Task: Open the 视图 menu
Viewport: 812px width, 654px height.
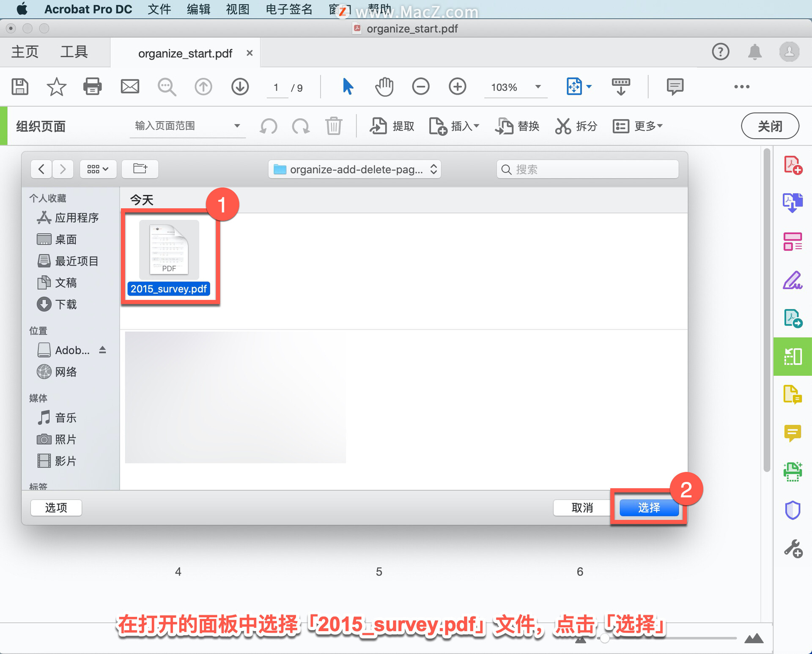Action: coord(238,9)
